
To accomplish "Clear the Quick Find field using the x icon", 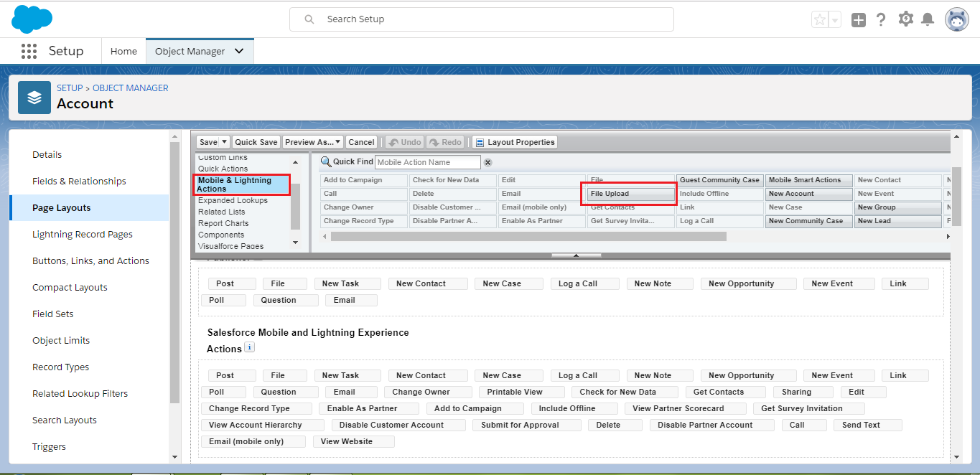I will [x=487, y=162].
